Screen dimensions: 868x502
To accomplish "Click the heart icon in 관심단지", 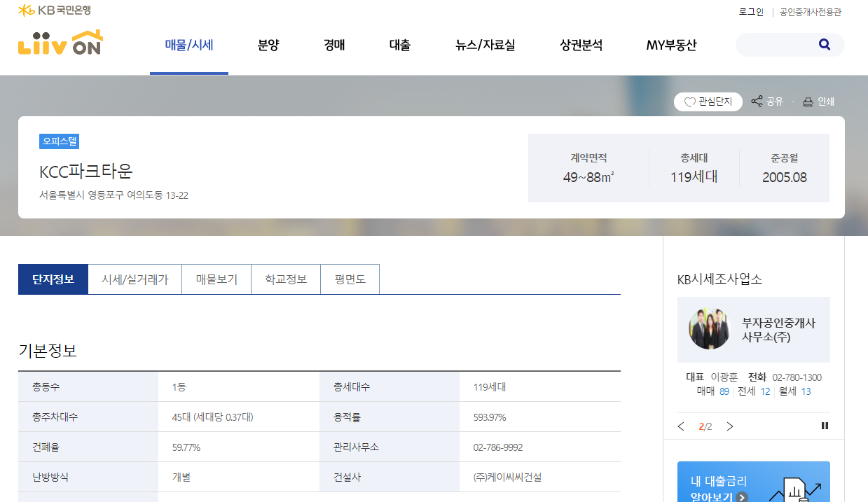I will click(x=689, y=102).
